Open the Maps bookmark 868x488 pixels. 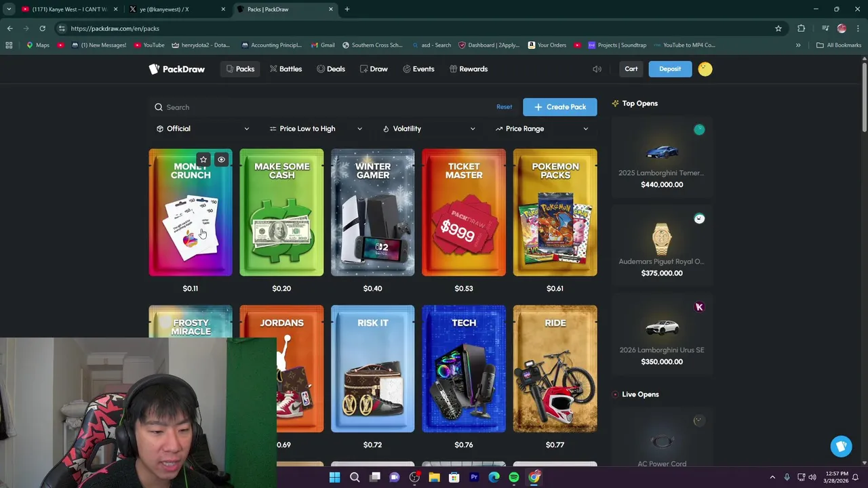tap(37, 45)
